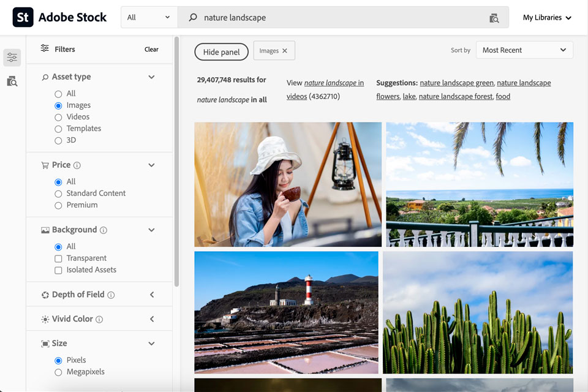This screenshot has height=392, width=588.
Task: Open My Libraries dropdown
Action: pos(547,17)
